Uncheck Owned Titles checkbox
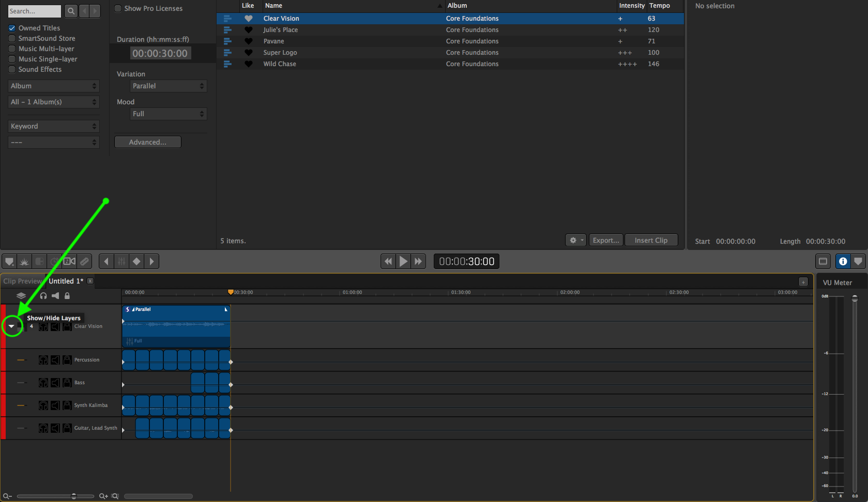 click(x=12, y=28)
